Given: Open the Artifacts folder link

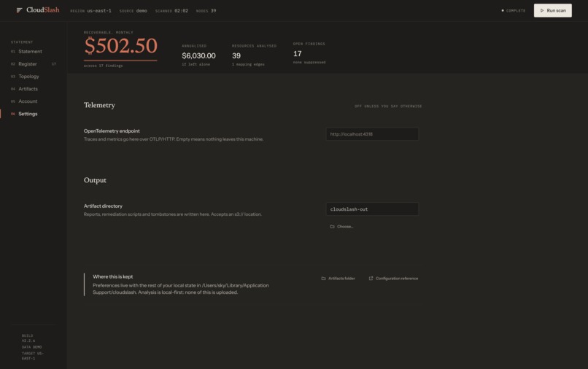Looking at the screenshot, I should 339,279.
